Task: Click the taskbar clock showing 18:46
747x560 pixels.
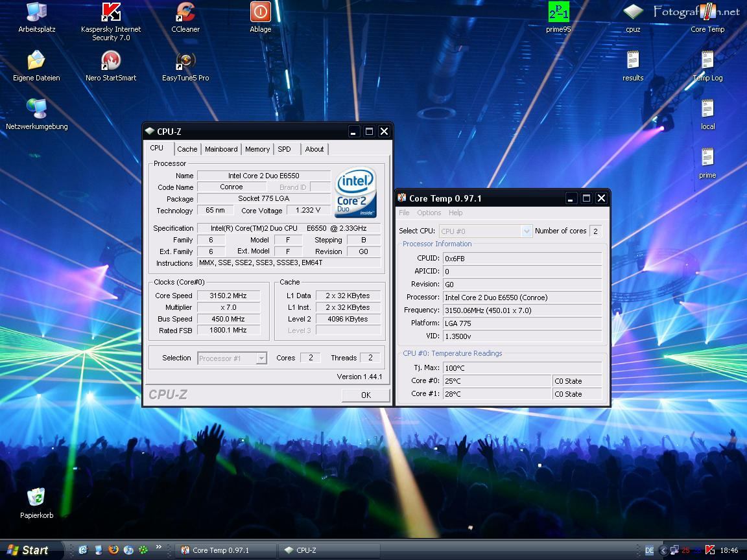Action: [x=729, y=550]
